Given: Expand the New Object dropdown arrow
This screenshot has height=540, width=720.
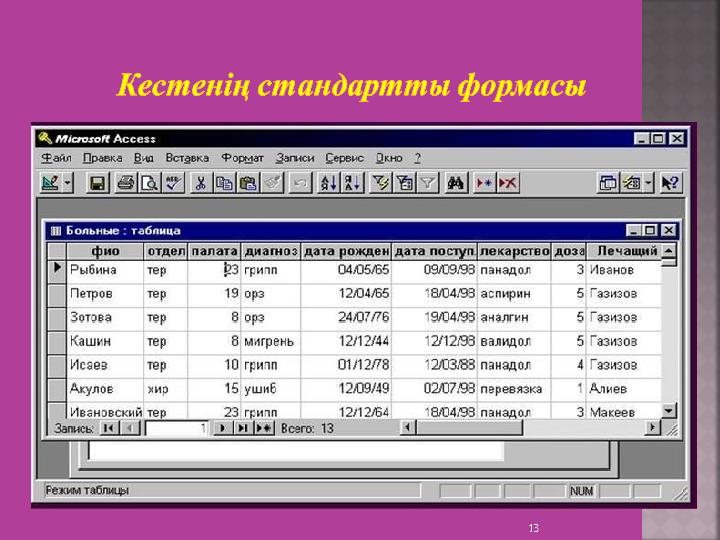Looking at the screenshot, I should click(x=648, y=183).
